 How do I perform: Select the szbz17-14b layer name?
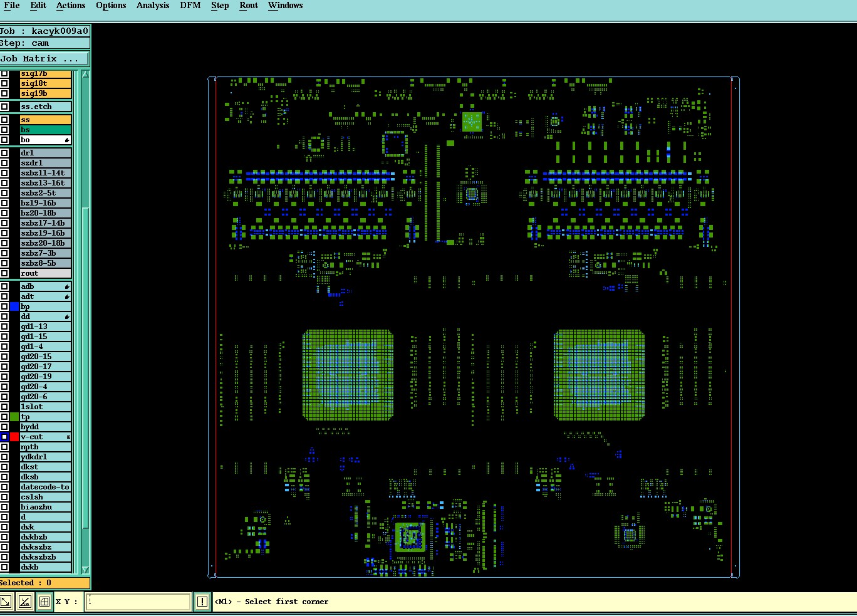coord(45,223)
